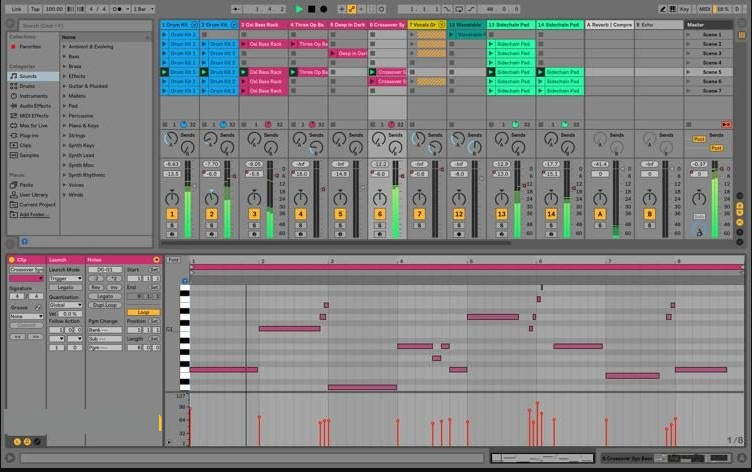Select Audio Effects category in browser
Image resolution: width=752 pixels, height=472 pixels.
coord(35,106)
